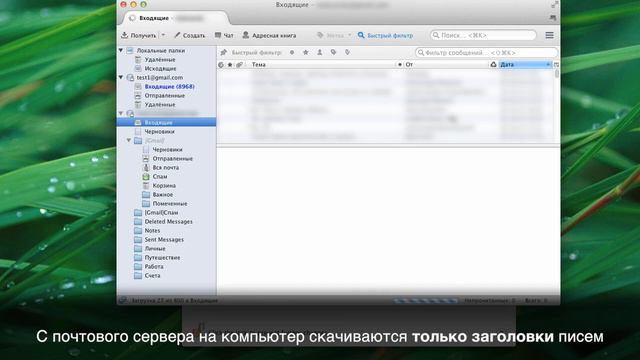The height and width of the screenshot is (360, 640).
Task: Open the Корзина trash folder
Action: pos(164,185)
